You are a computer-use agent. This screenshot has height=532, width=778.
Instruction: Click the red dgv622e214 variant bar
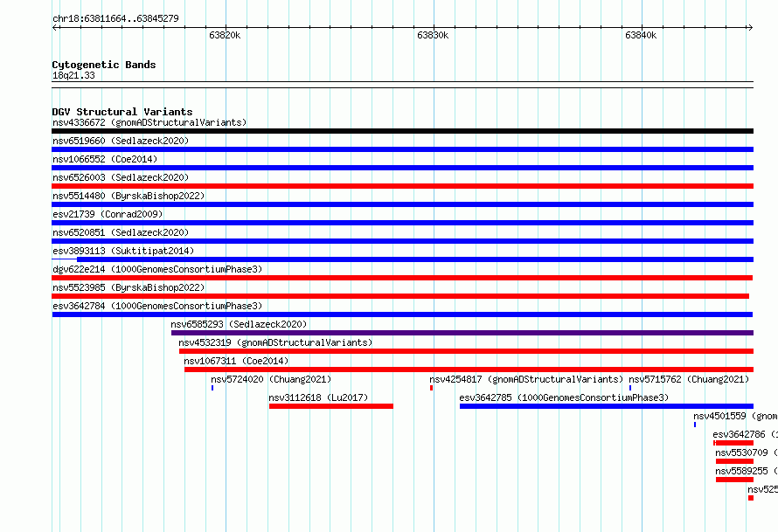402,278
